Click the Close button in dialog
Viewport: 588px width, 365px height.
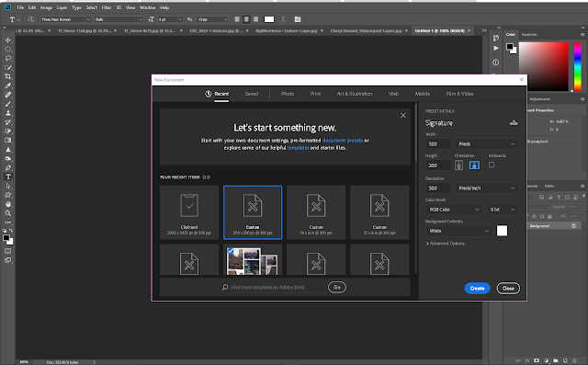tap(508, 288)
